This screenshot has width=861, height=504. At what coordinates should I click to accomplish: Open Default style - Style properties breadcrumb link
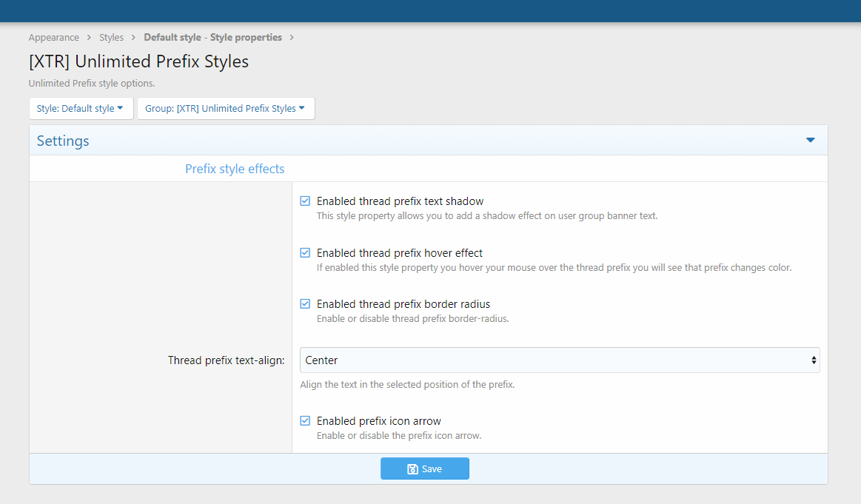tap(212, 37)
